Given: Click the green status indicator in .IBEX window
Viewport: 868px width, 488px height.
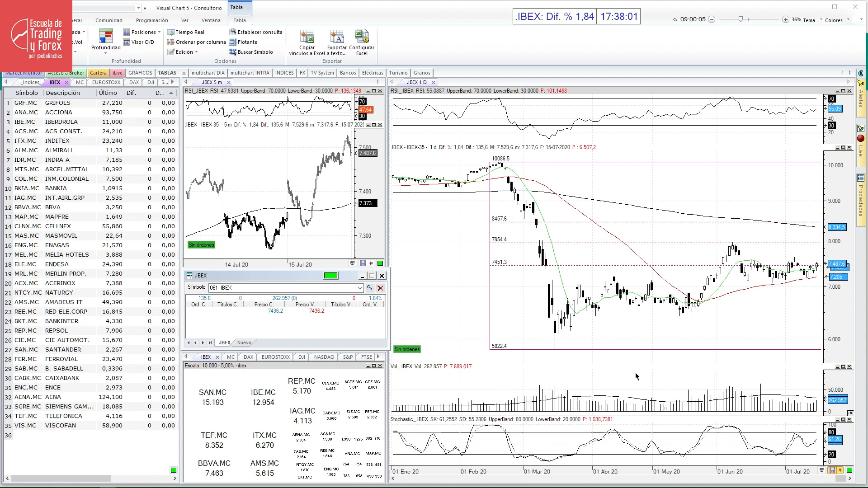Looking at the screenshot, I should tap(330, 276).
